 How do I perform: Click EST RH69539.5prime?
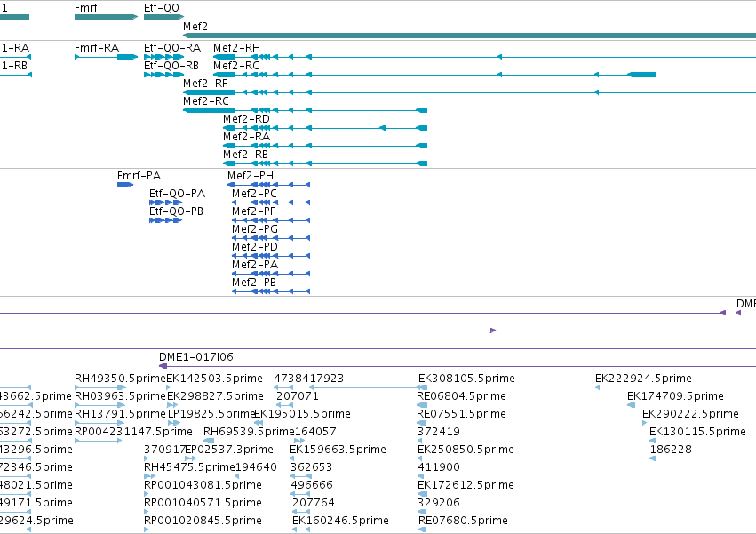(249, 432)
